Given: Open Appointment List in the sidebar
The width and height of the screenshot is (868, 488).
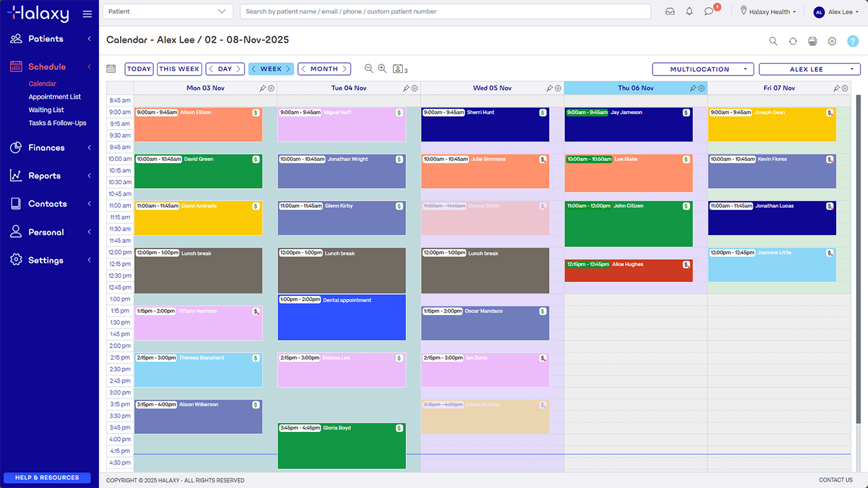Looking at the screenshot, I should [x=55, y=97].
